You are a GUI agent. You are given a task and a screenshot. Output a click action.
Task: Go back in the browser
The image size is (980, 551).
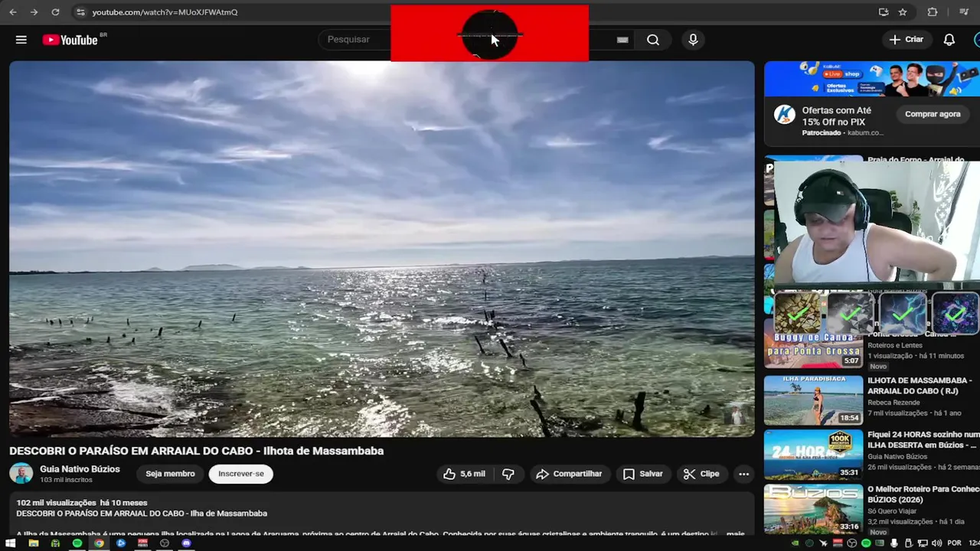tap(13, 12)
